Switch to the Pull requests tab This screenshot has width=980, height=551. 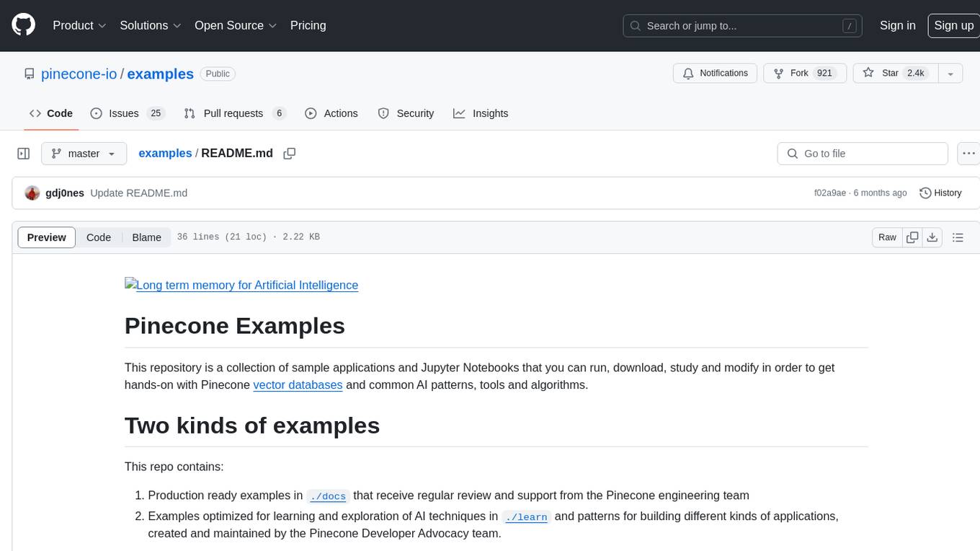[x=235, y=113]
